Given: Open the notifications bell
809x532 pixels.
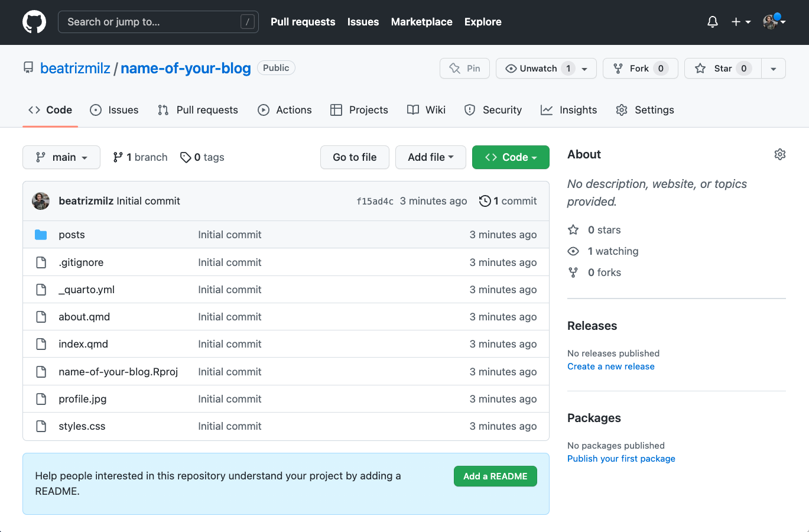Looking at the screenshot, I should 713,22.
